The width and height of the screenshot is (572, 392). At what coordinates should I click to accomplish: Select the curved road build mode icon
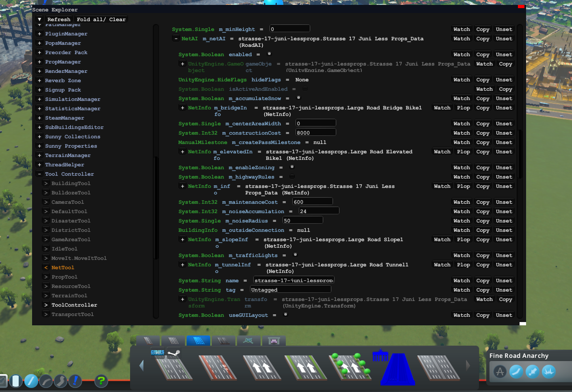tap(46, 381)
